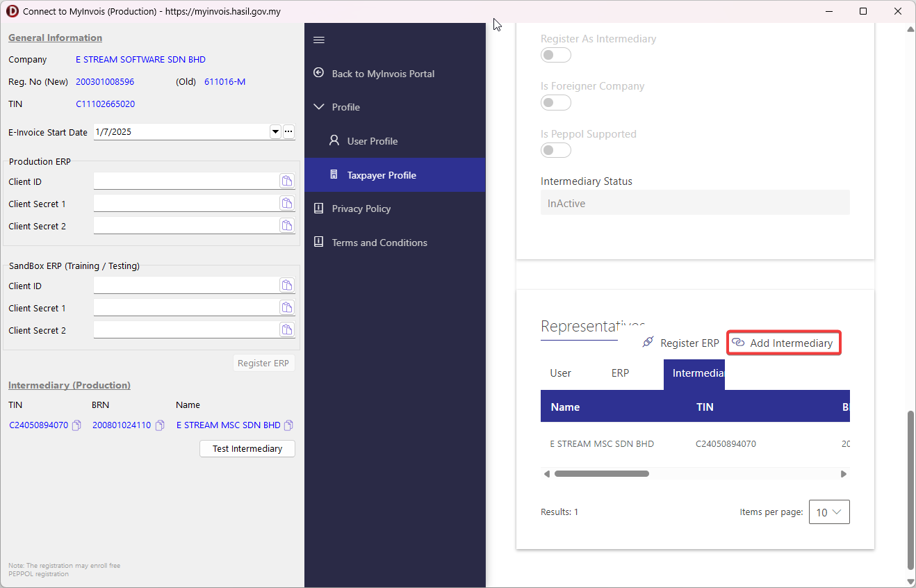Click table cell C24050894070

coord(726,443)
